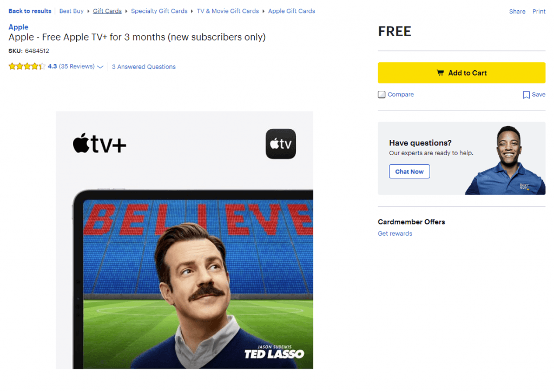Click the star rating icons

[x=27, y=67]
